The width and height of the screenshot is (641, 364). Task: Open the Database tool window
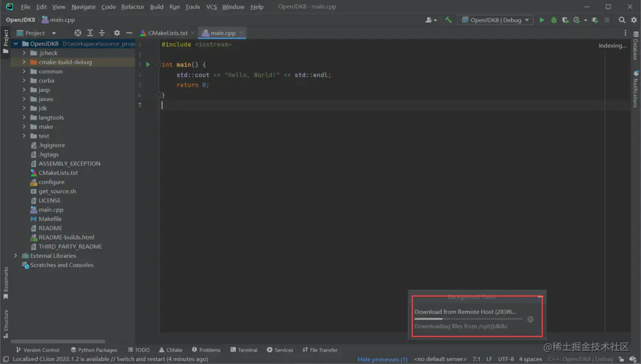pyautogui.click(x=636, y=46)
